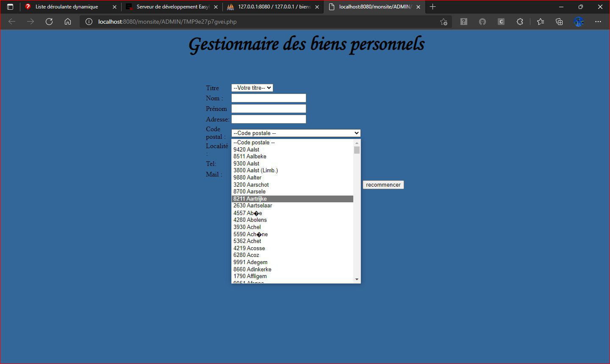
Task: Click the Gestionnaire des biens personnels heading
Action: pos(306,44)
